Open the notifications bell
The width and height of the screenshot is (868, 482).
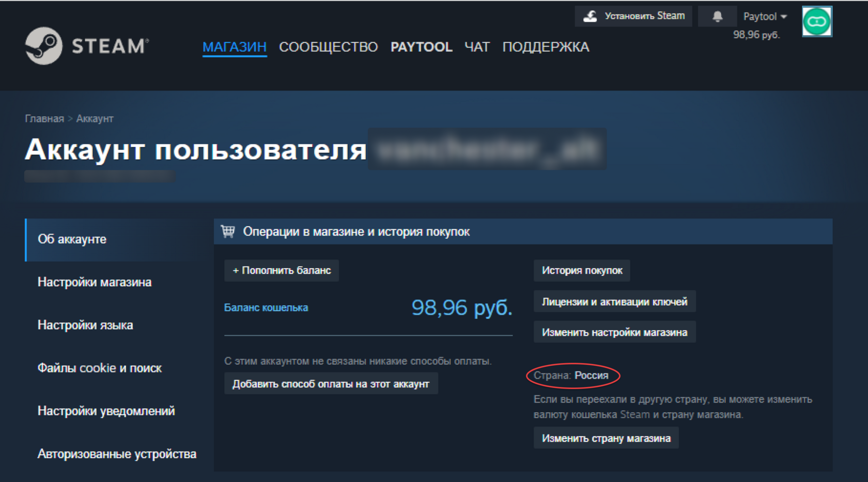pos(717,17)
